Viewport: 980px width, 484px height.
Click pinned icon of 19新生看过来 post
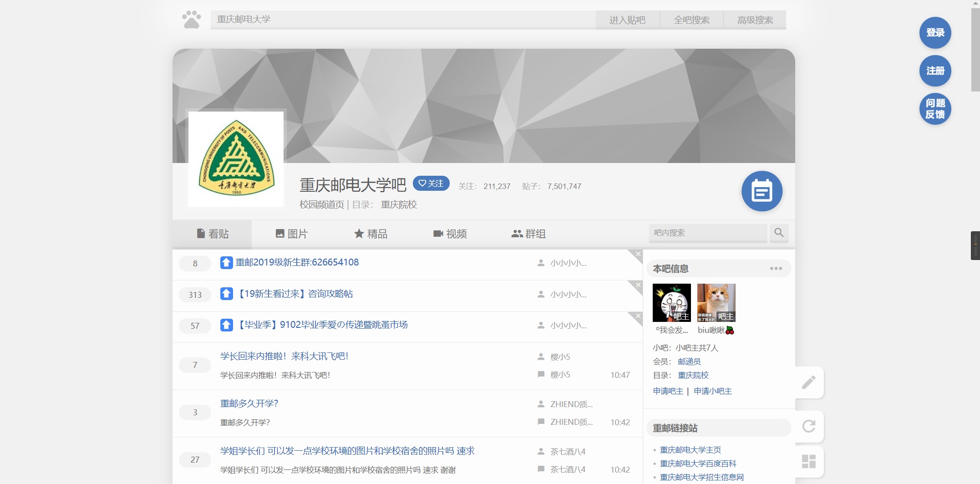(x=227, y=294)
